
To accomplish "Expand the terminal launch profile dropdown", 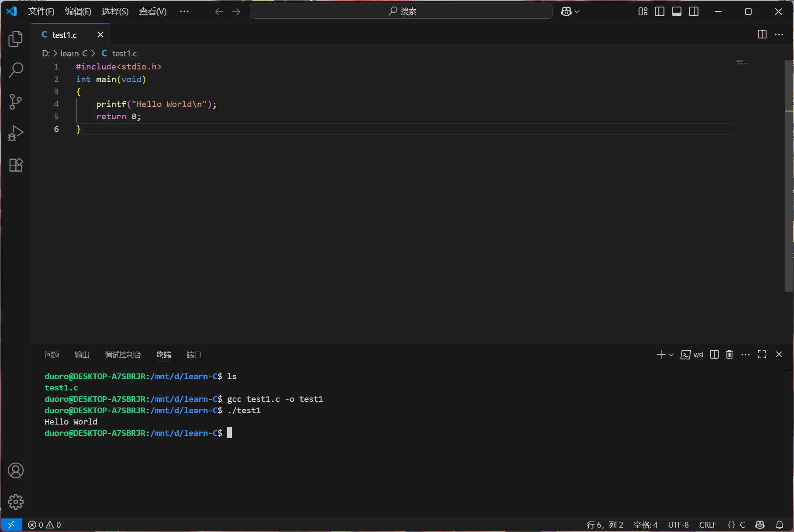I will (x=671, y=355).
